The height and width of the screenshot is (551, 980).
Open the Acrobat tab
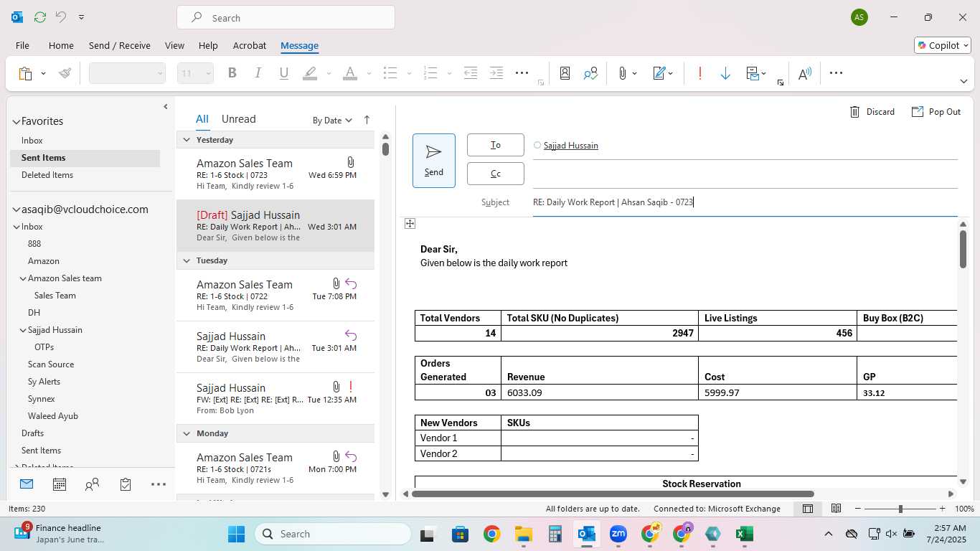tap(250, 45)
